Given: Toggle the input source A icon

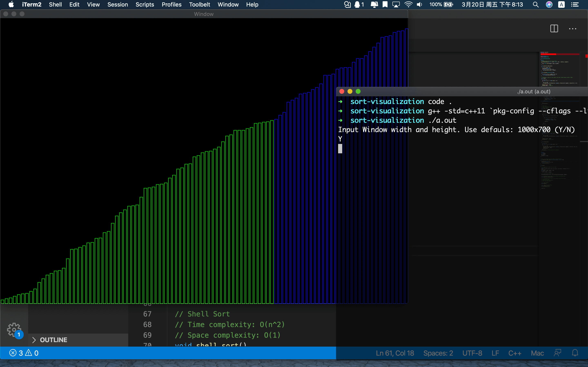Looking at the screenshot, I should point(561,4).
